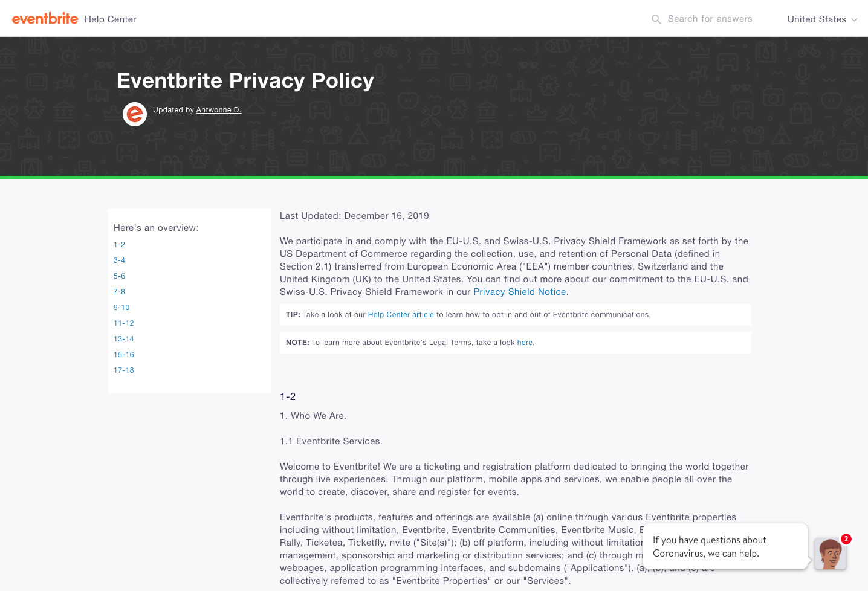The width and height of the screenshot is (868, 591).
Task: Open author Antwonne D. profile link
Action: click(x=219, y=110)
